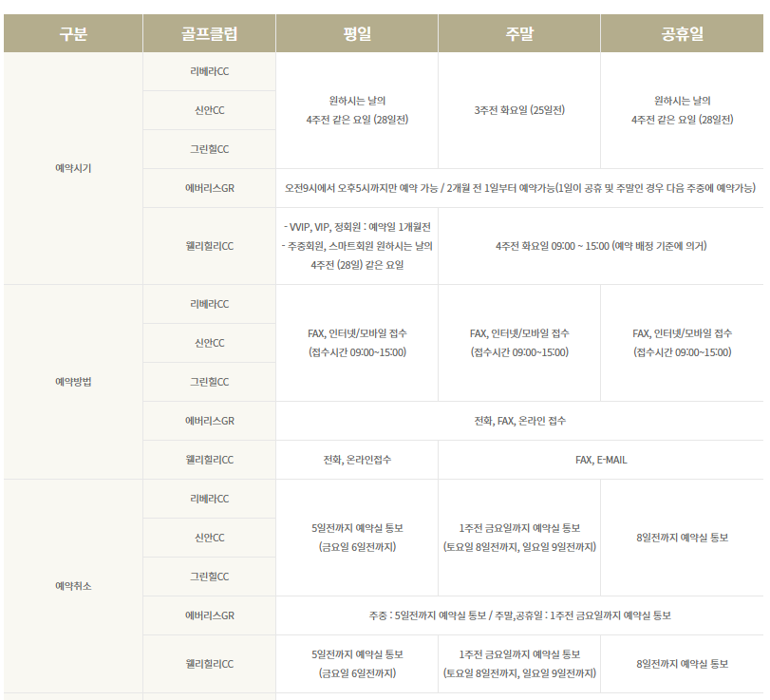Click the 'VVIP, VIP, 정회원 : 예약일 1개월전' cell
770x700 pixels.
tap(357, 246)
